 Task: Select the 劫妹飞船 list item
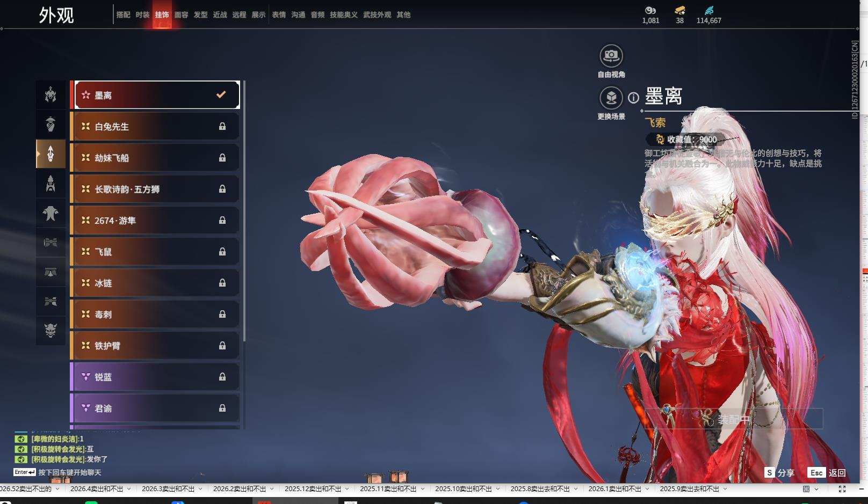tap(155, 158)
